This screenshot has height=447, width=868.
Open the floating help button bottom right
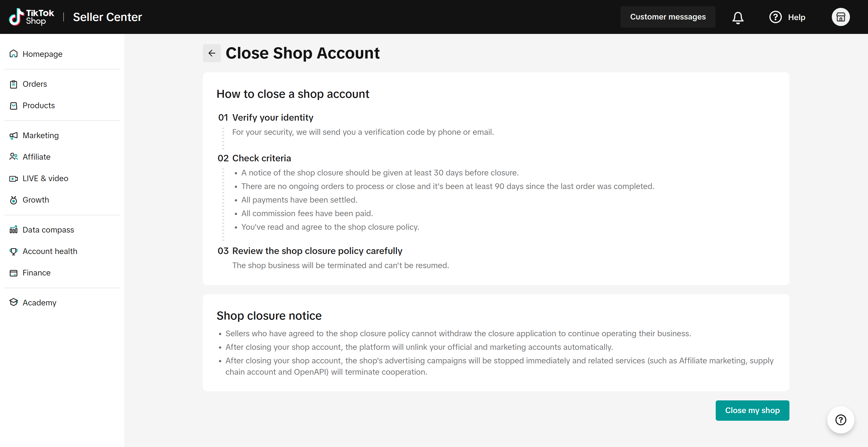coord(840,420)
